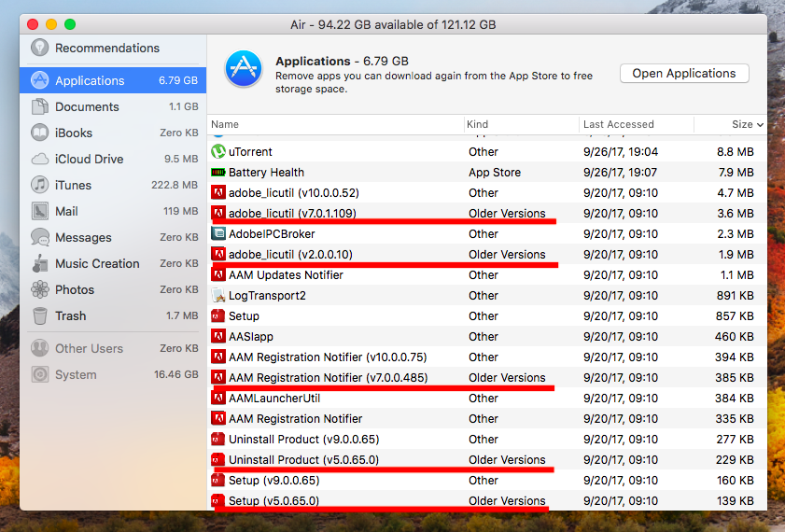Image resolution: width=785 pixels, height=532 pixels.
Task: Sort by the Name column header
Action: coord(336,124)
